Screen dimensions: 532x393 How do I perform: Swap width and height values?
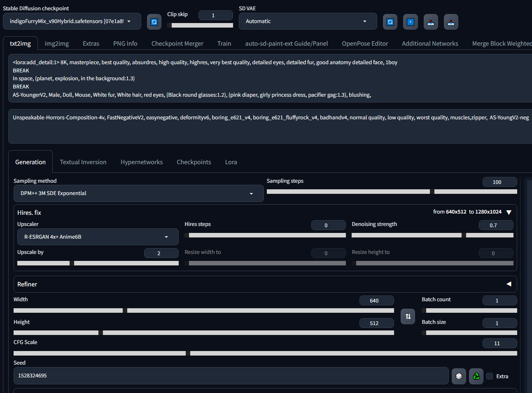pyautogui.click(x=408, y=316)
